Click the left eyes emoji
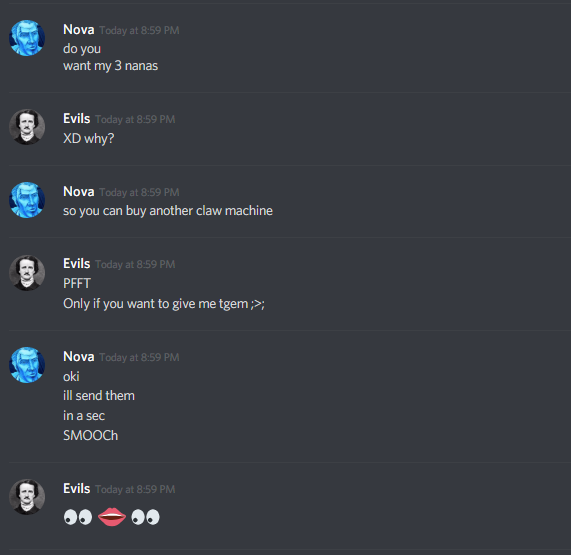This screenshot has height=555, width=571. [78, 517]
